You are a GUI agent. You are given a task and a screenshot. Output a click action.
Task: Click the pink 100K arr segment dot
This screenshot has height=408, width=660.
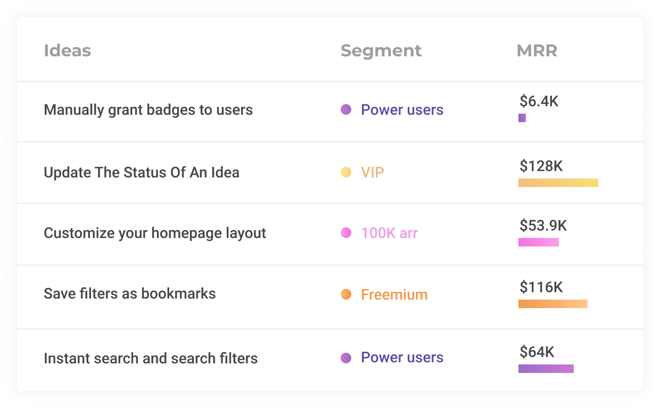coord(346,233)
